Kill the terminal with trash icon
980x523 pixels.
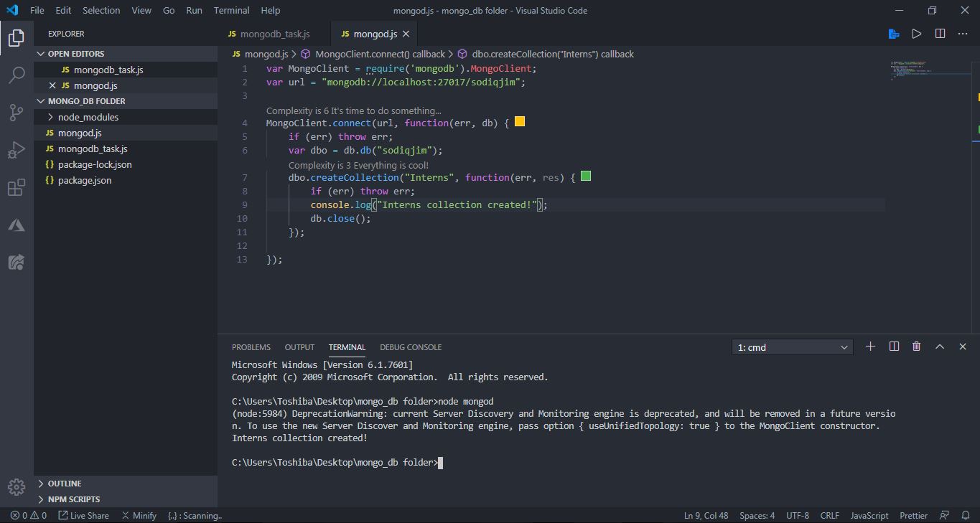pyautogui.click(x=916, y=347)
